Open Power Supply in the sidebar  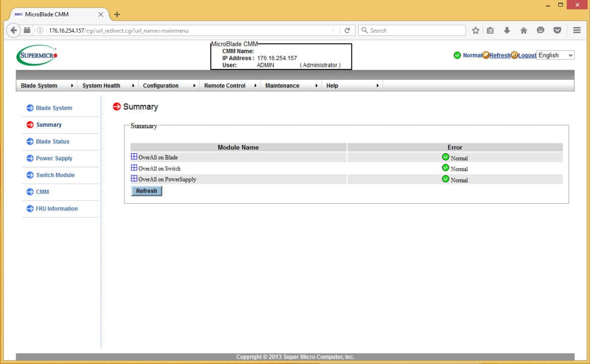click(54, 158)
